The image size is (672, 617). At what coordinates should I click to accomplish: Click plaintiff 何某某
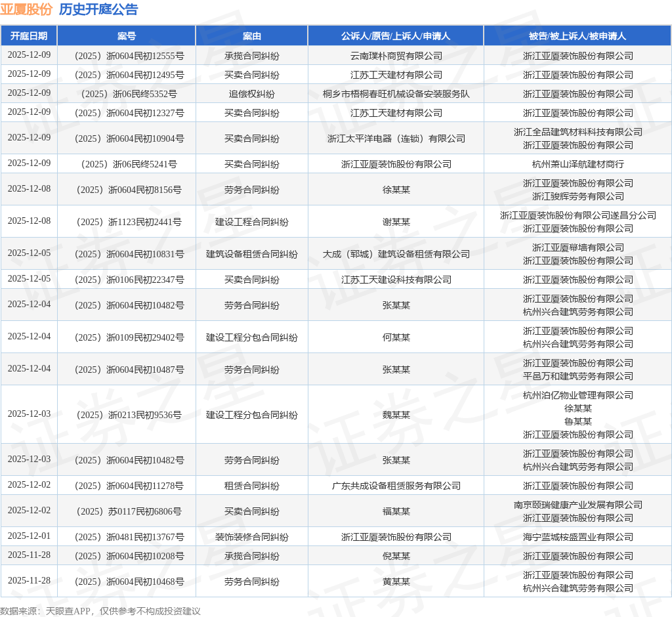pyautogui.click(x=396, y=337)
